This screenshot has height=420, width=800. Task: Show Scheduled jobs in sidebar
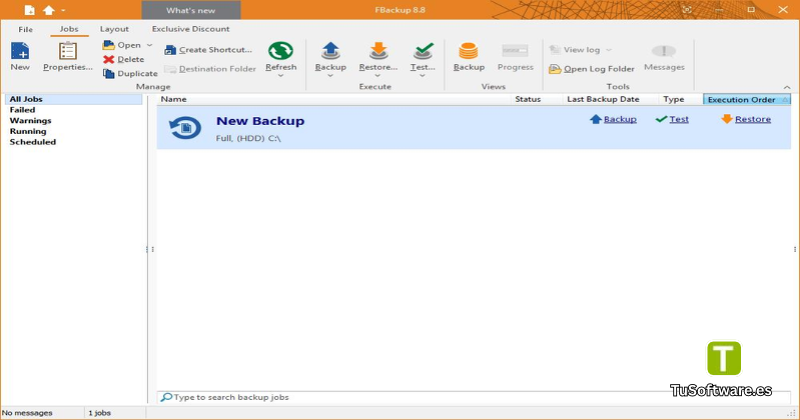coord(33,142)
